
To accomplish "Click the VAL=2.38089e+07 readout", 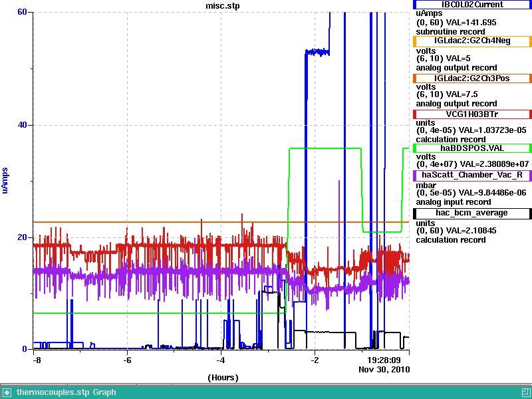I will click(495, 164).
